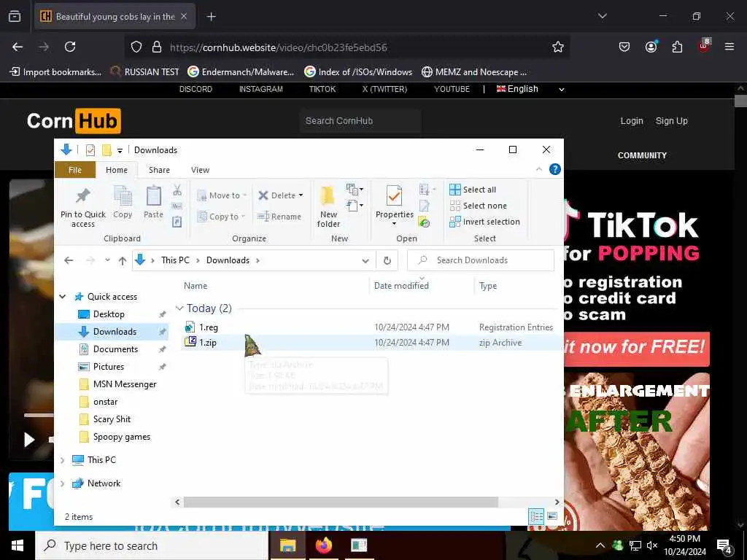Viewport: 747px width, 560px height.
Task: Open the Copy to dropdown
Action: (221, 217)
